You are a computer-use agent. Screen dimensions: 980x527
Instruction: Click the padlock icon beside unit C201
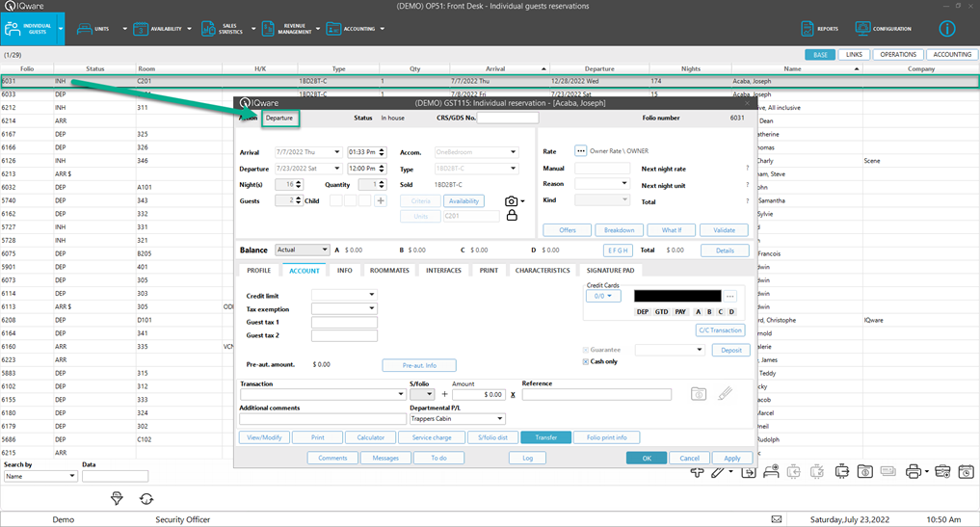512,216
